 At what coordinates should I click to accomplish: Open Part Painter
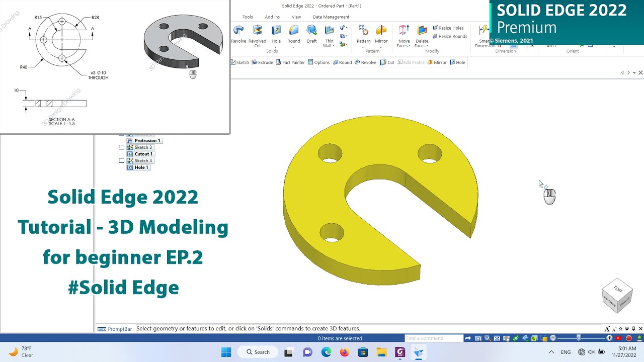point(290,62)
